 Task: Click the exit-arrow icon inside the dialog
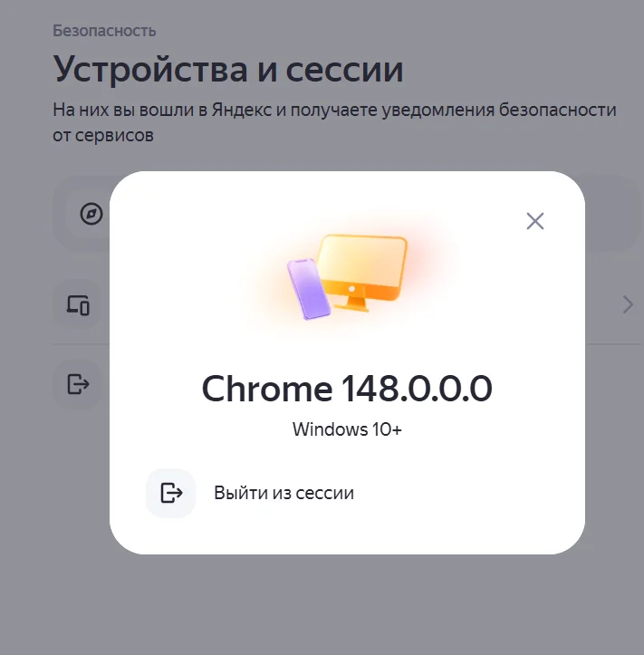click(x=171, y=493)
